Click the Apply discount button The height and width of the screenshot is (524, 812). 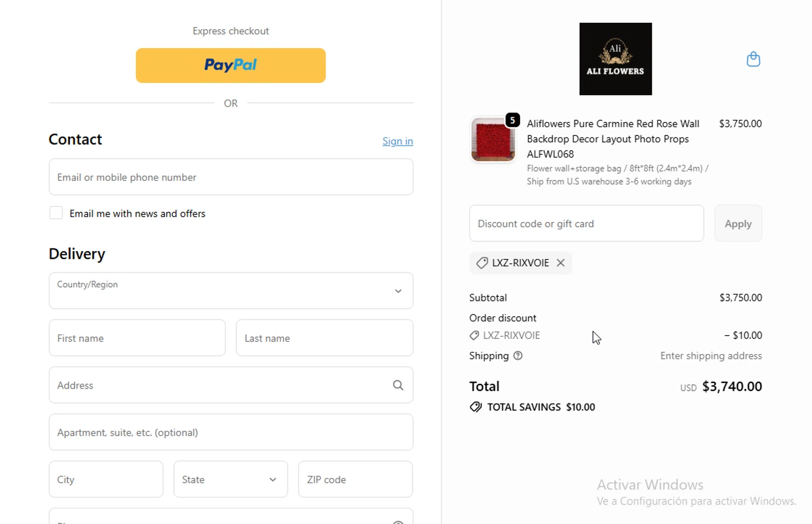(x=738, y=224)
